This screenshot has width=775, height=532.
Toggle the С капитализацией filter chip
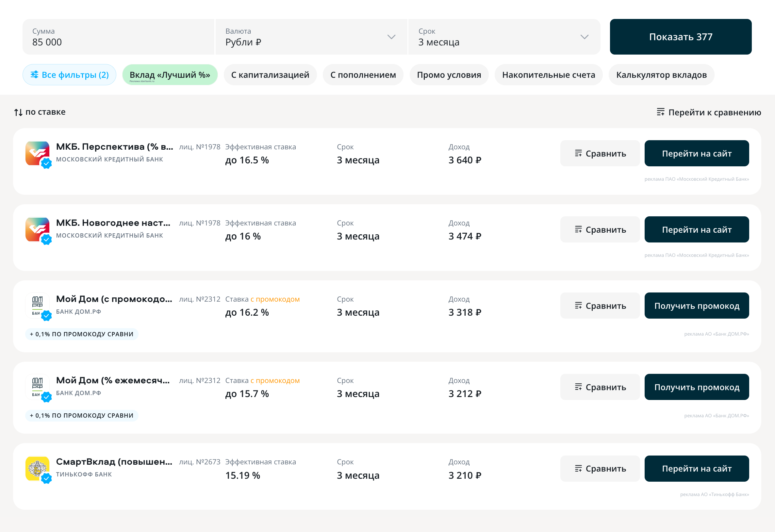pos(270,75)
